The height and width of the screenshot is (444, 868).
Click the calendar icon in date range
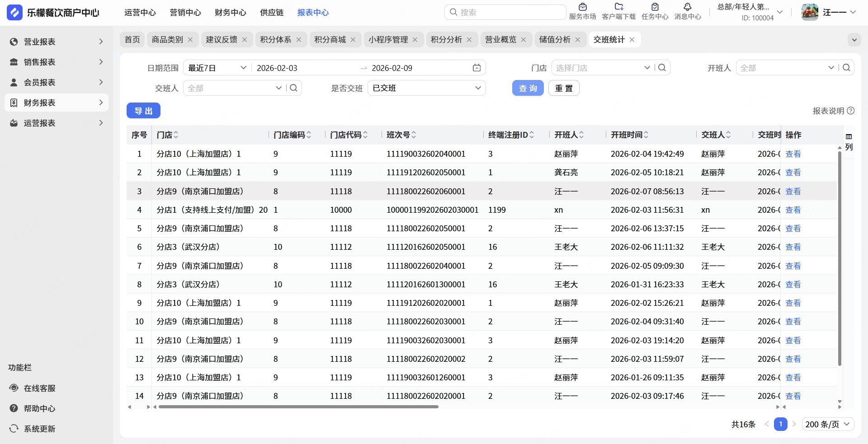click(476, 68)
